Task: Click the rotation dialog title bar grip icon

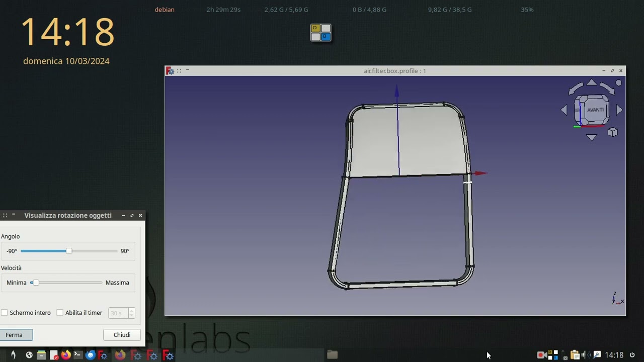Action: click(5, 215)
